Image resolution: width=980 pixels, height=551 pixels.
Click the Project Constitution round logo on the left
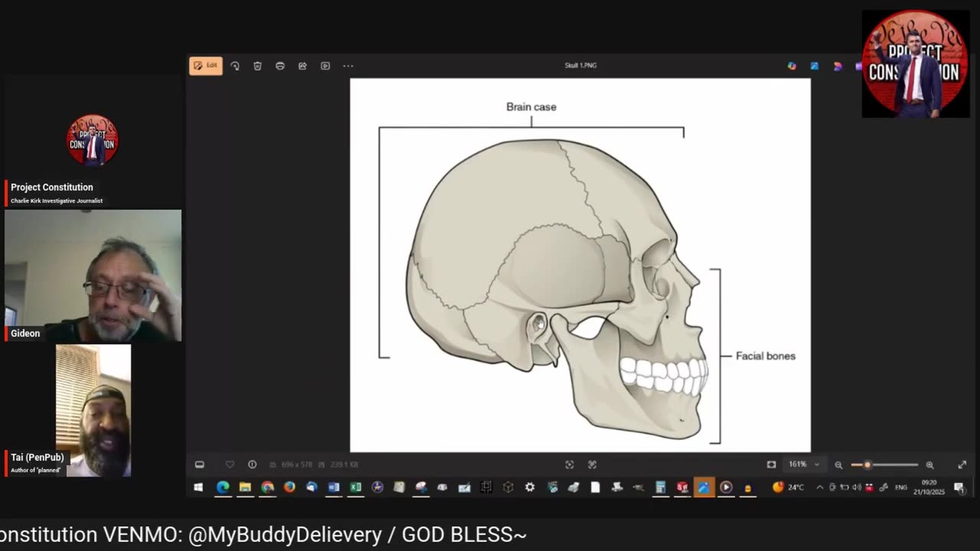point(93,141)
